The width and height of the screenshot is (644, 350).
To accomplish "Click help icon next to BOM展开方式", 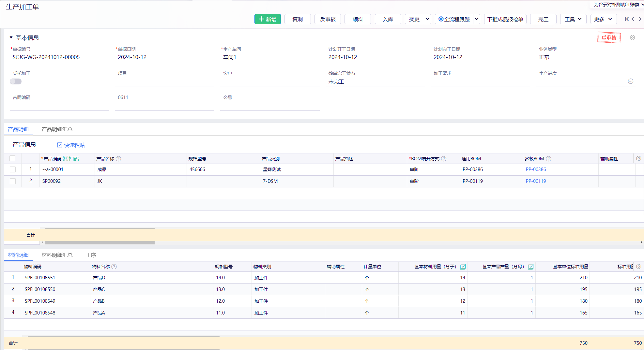I will tap(444, 159).
